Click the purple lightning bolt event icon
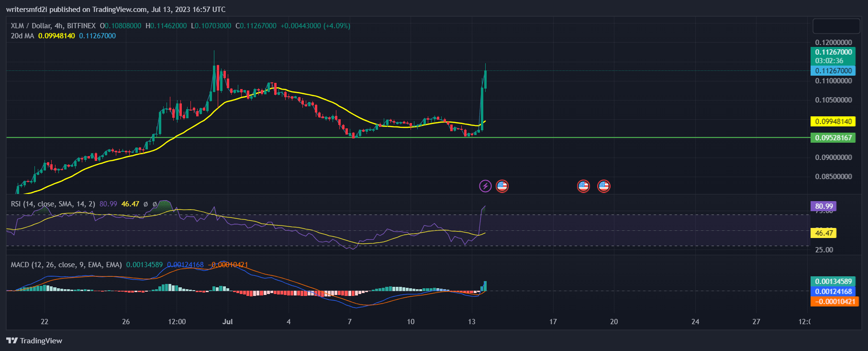The height and width of the screenshot is (351, 868). click(485, 186)
